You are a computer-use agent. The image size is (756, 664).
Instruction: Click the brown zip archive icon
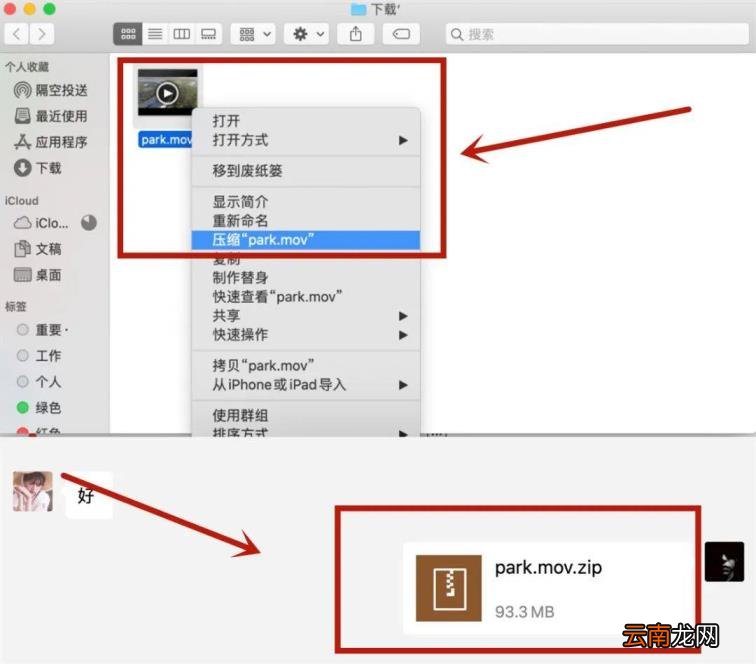tap(448, 588)
